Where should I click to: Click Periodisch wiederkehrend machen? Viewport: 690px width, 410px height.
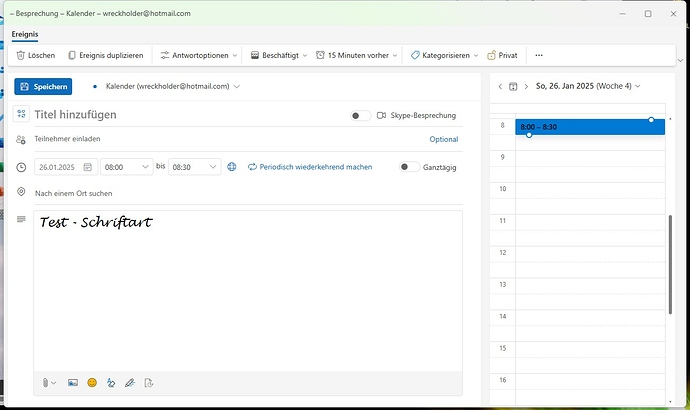(x=310, y=167)
